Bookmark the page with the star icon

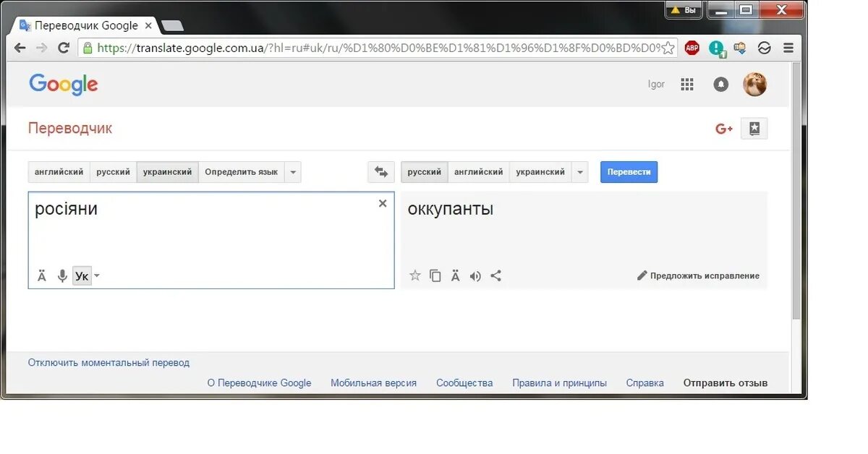(x=668, y=48)
